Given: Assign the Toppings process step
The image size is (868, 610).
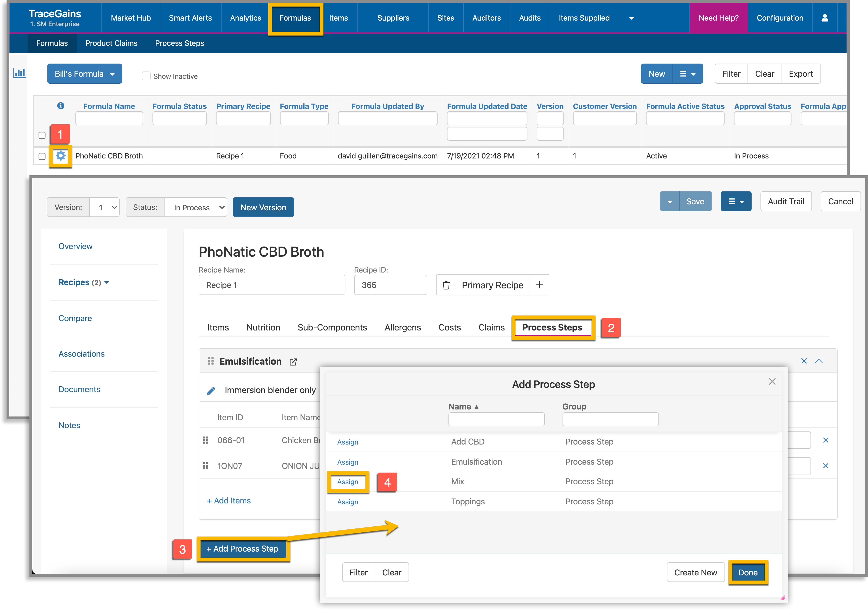Looking at the screenshot, I should coord(348,502).
